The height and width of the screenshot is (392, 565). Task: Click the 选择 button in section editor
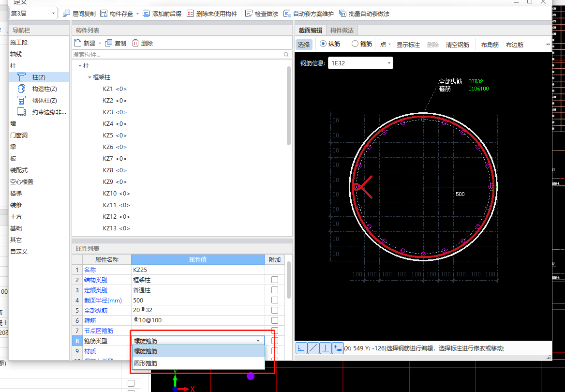[x=304, y=45]
